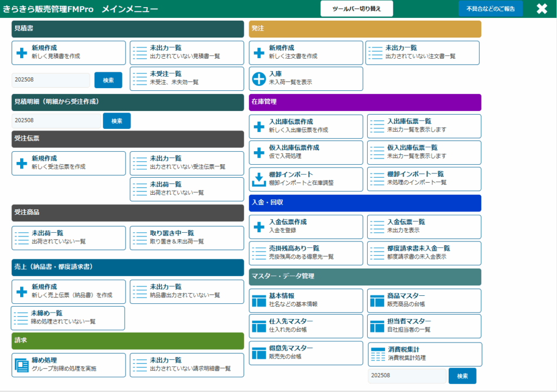The width and height of the screenshot is (557, 392).
Task: Open 商品マスター sales product ledger
Action: point(424,300)
